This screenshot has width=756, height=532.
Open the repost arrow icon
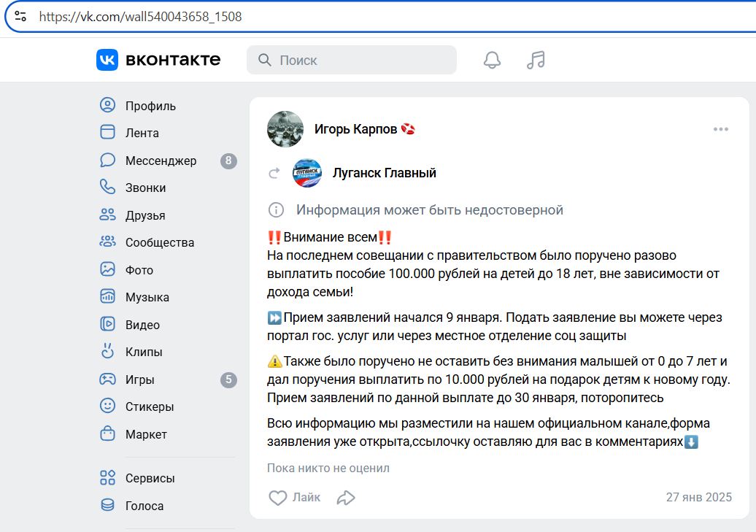(x=274, y=173)
